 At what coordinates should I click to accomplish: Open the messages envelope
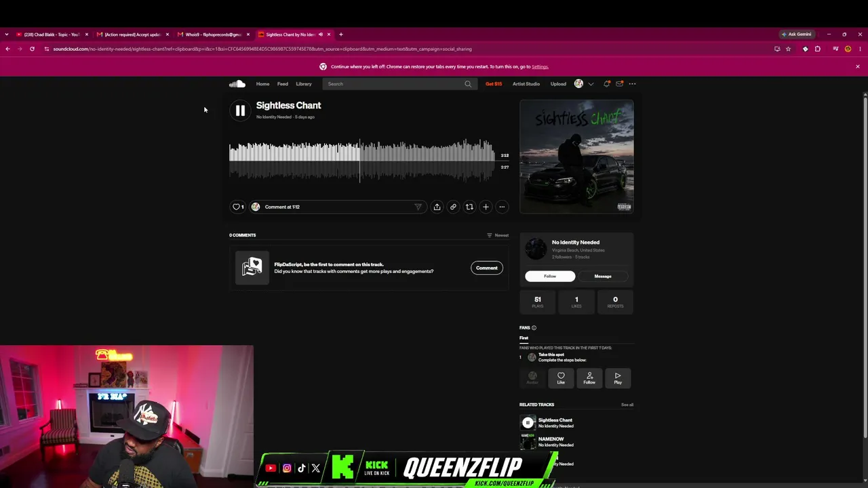[x=619, y=84]
